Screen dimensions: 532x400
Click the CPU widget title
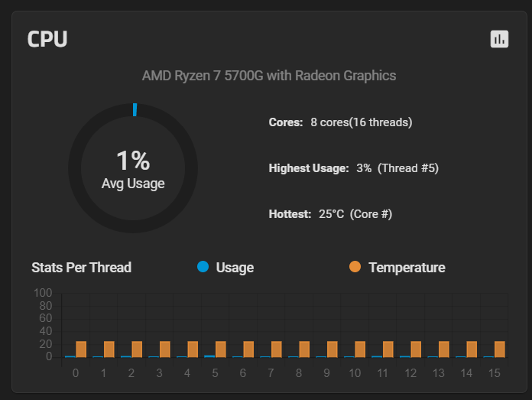[47, 39]
